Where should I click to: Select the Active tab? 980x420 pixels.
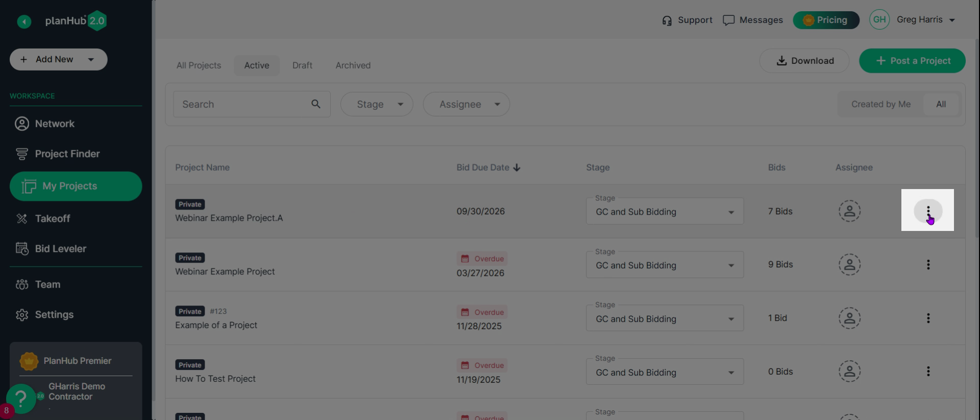click(x=256, y=65)
